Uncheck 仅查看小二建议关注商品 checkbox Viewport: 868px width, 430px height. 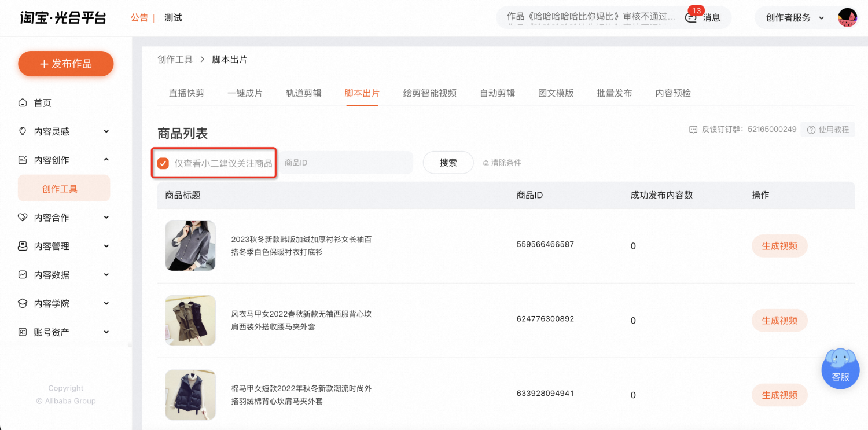pyautogui.click(x=163, y=163)
